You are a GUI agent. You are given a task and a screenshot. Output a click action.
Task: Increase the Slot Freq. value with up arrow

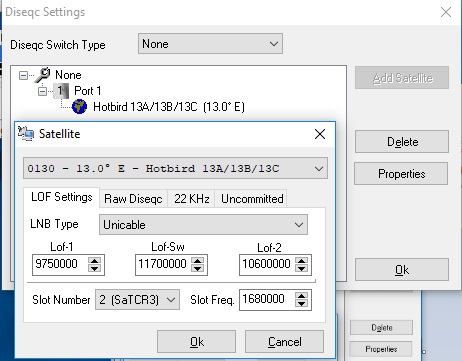click(302, 296)
